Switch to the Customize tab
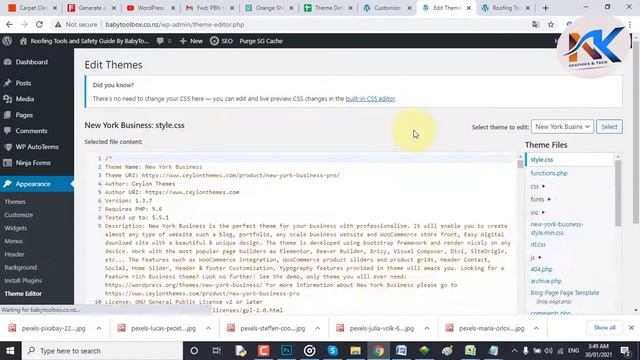This screenshot has width=640, height=360. pyautogui.click(x=388, y=8)
